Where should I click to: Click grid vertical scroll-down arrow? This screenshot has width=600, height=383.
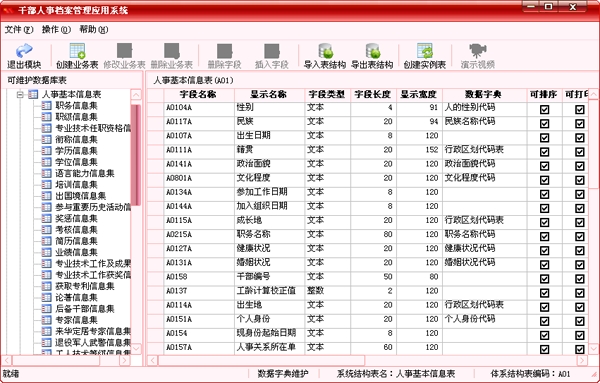(593, 349)
